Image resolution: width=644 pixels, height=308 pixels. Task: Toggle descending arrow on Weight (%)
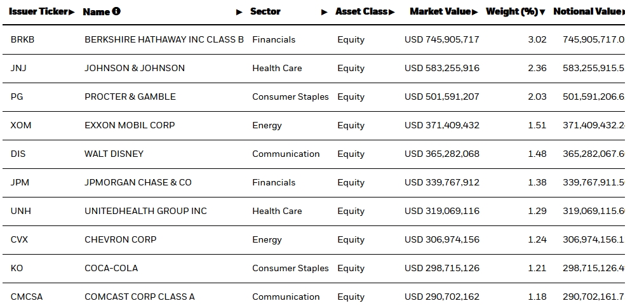[x=542, y=12]
